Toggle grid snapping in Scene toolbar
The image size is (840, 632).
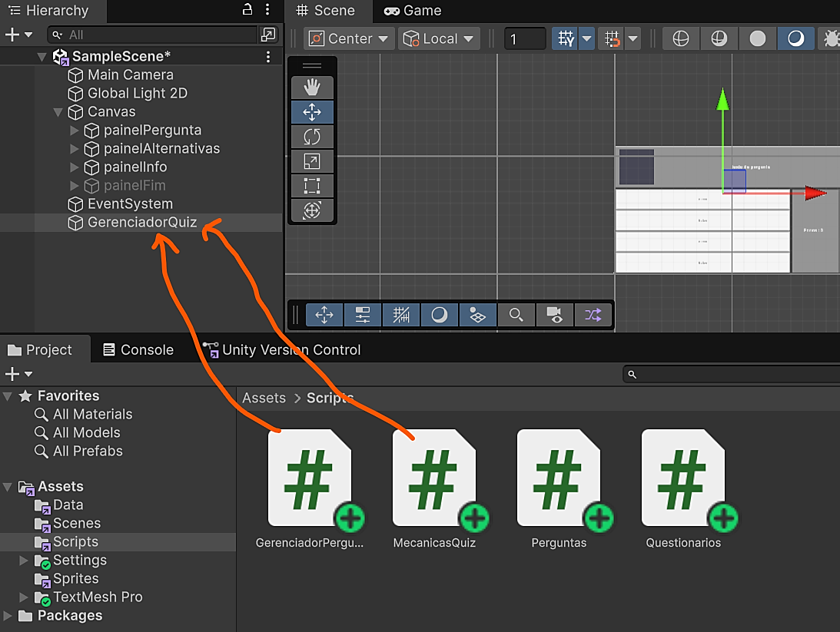613,38
